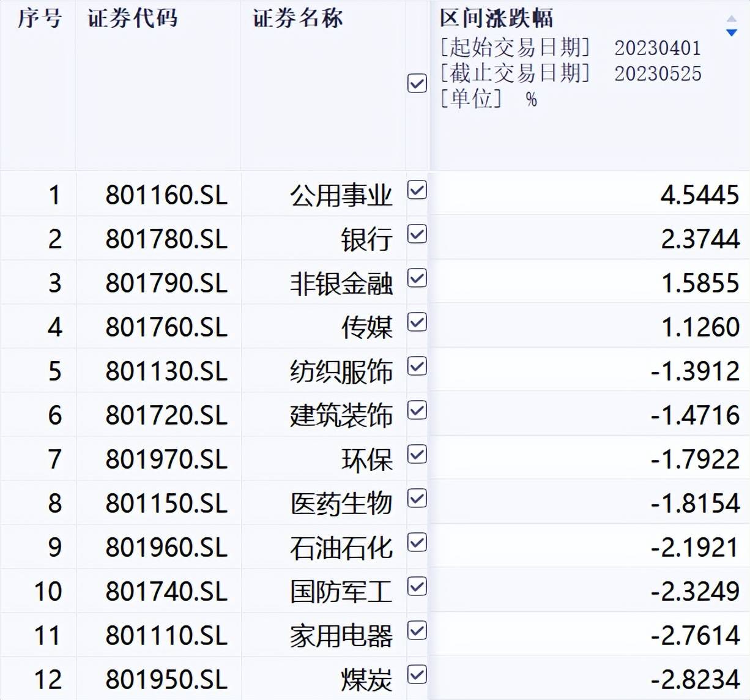The height and width of the screenshot is (700, 750).
Task: Click the name cell 石油石化
Action: pos(341,548)
